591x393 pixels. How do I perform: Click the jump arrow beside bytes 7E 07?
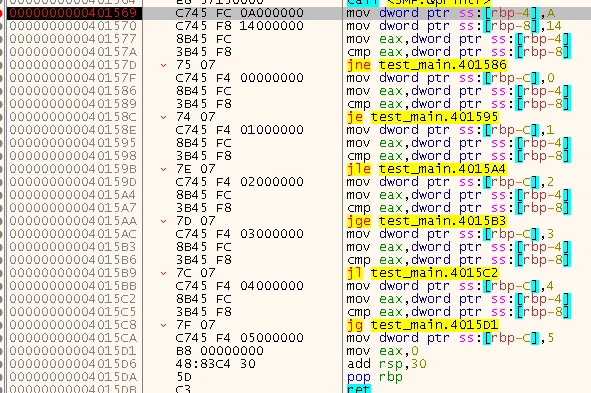coord(164,169)
